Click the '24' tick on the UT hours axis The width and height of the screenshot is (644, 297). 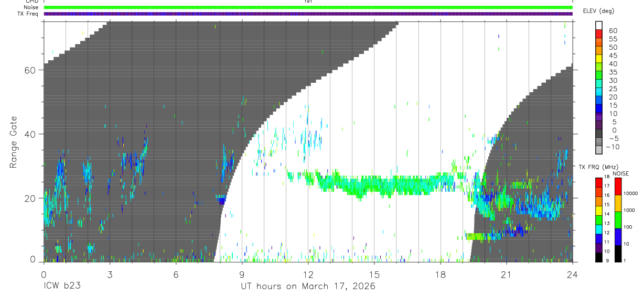point(573,274)
